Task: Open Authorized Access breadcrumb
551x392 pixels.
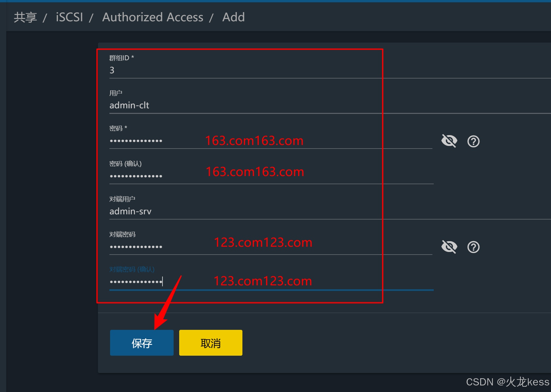Action: [153, 17]
